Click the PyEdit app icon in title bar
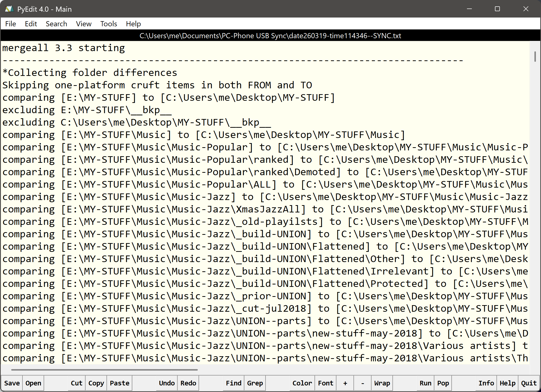 (9, 9)
